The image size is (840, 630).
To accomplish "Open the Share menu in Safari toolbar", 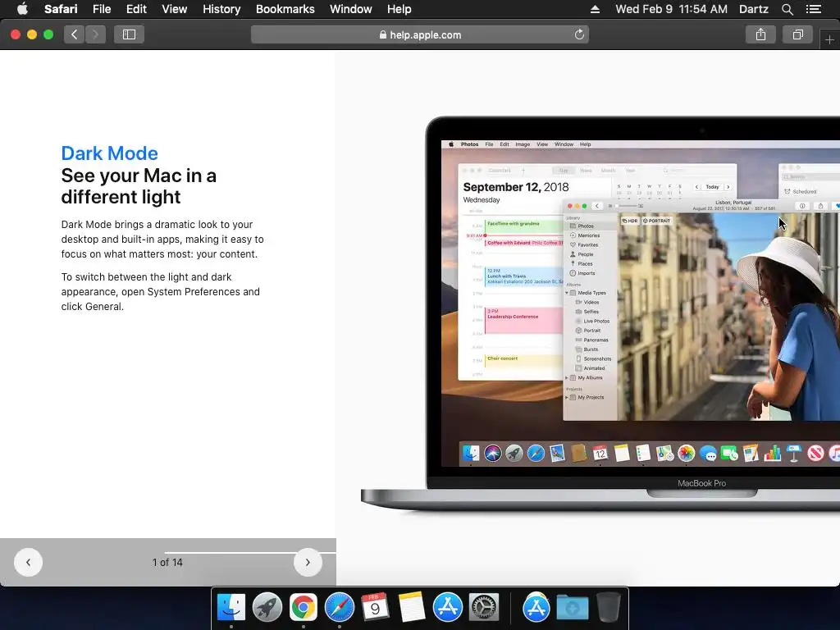I will 760,34.
